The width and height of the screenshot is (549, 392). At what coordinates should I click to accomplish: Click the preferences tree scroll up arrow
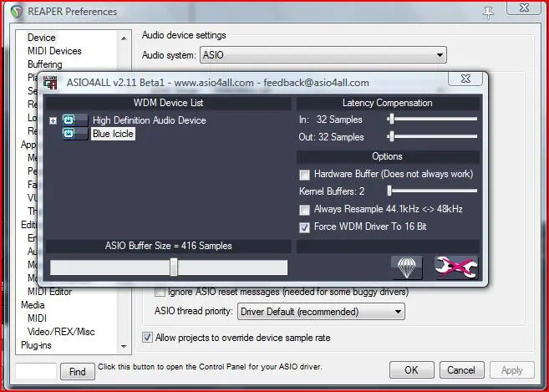pos(124,38)
